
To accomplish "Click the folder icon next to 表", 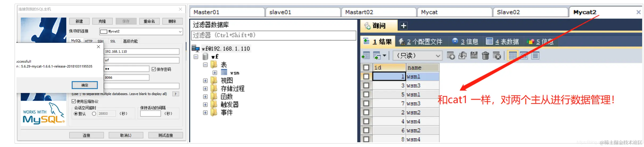I will (214, 64).
